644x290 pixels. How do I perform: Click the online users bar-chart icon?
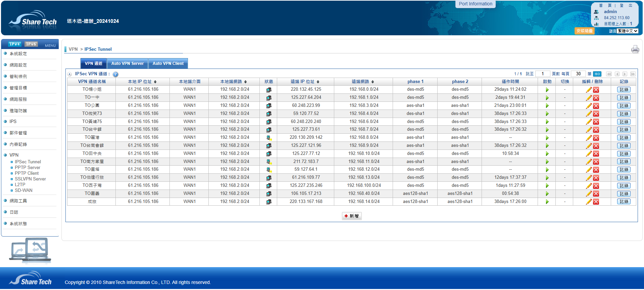point(596,24)
